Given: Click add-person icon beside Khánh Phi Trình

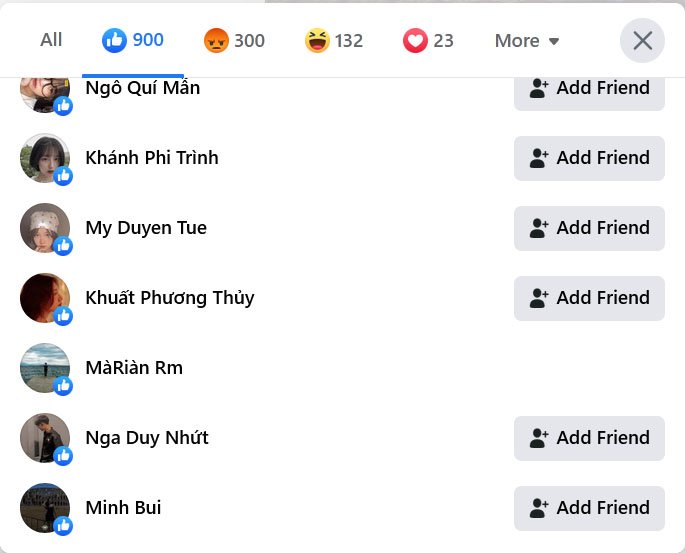Looking at the screenshot, I should [x=539, y=158].
